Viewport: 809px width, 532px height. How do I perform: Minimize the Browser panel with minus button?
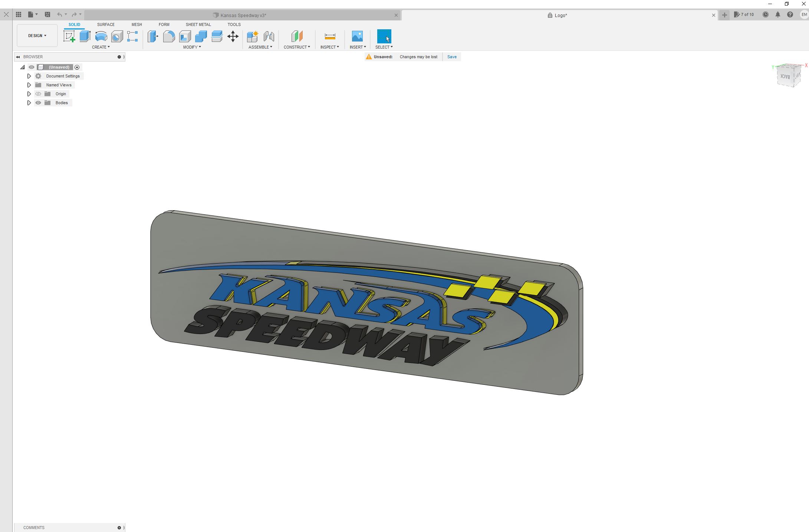click(119, 57)
